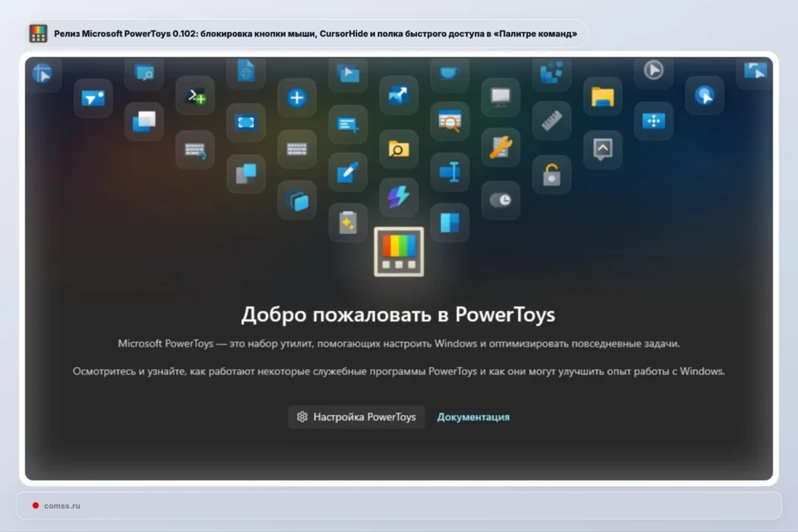
Task: Click the open padlock icon
Action: [552, 175]
